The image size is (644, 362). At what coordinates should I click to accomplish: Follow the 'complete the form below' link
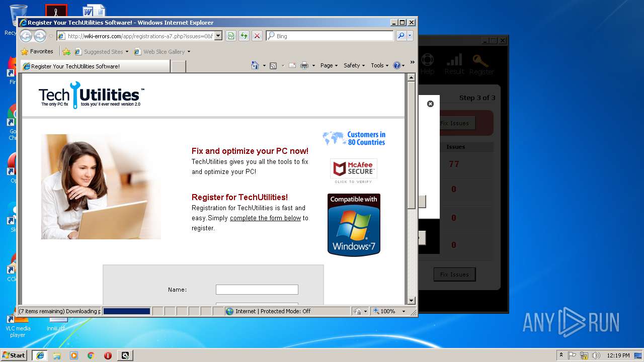click(x=265, y=218)
